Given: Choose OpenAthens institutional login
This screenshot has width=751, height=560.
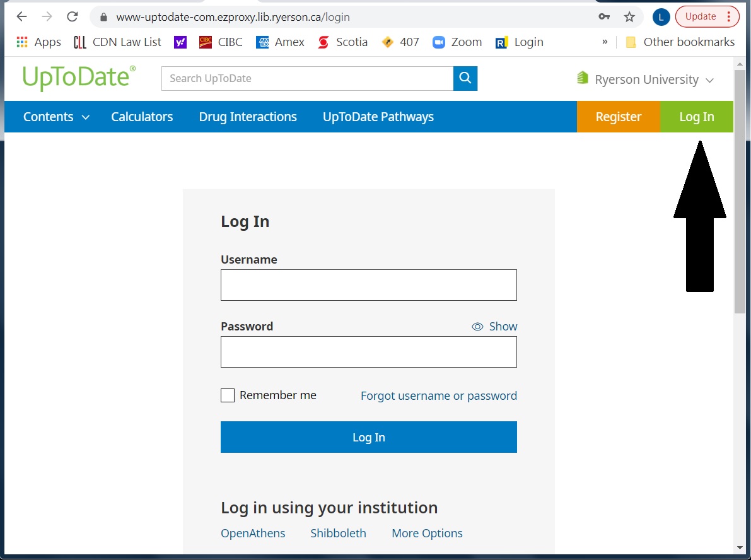Looking at the screenshot, I should [253, 533].
